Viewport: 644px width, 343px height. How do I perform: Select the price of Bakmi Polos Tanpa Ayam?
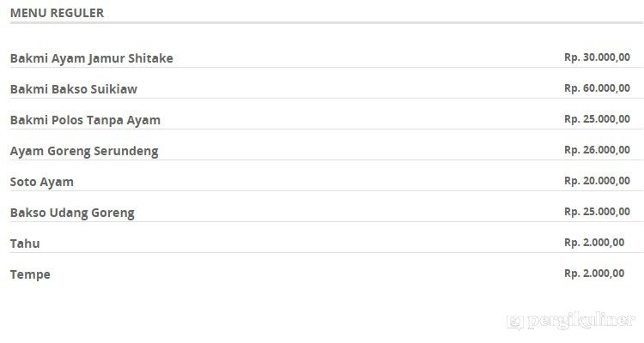tap(597, 119)
